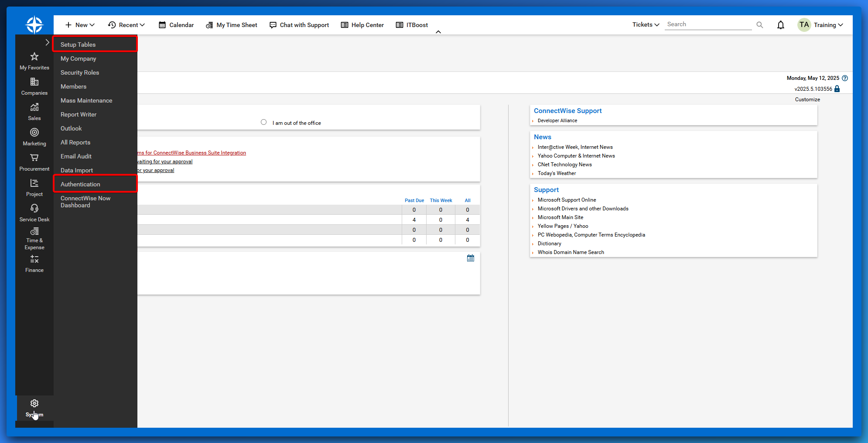Start Chat with Support

coord(299,25)
